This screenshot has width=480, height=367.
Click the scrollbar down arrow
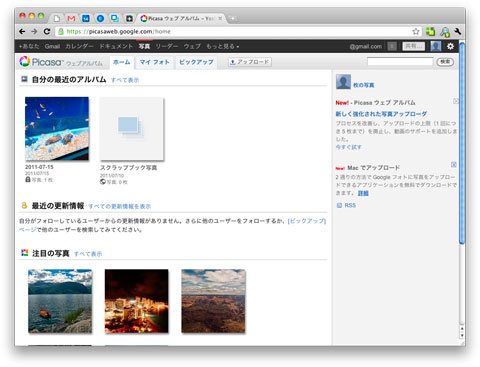point(462,336)
